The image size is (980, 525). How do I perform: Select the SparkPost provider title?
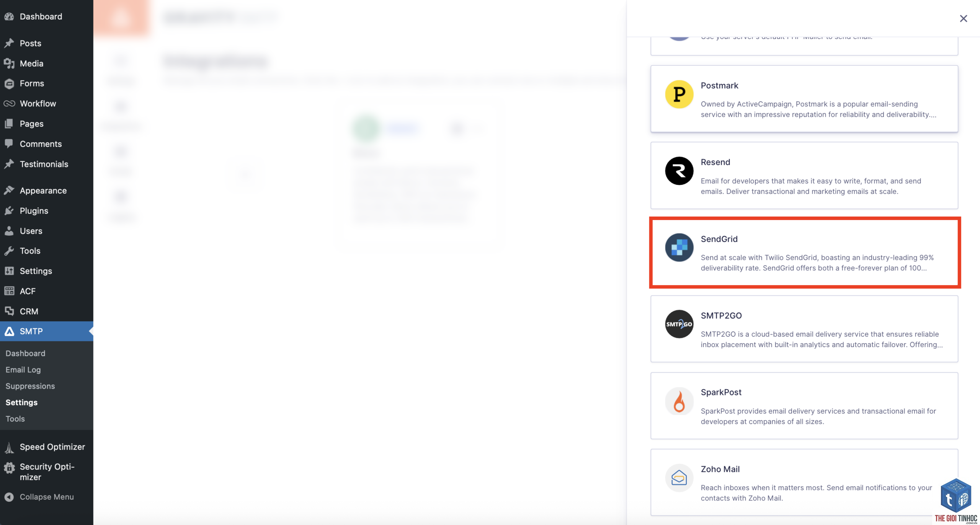point(721,392)
